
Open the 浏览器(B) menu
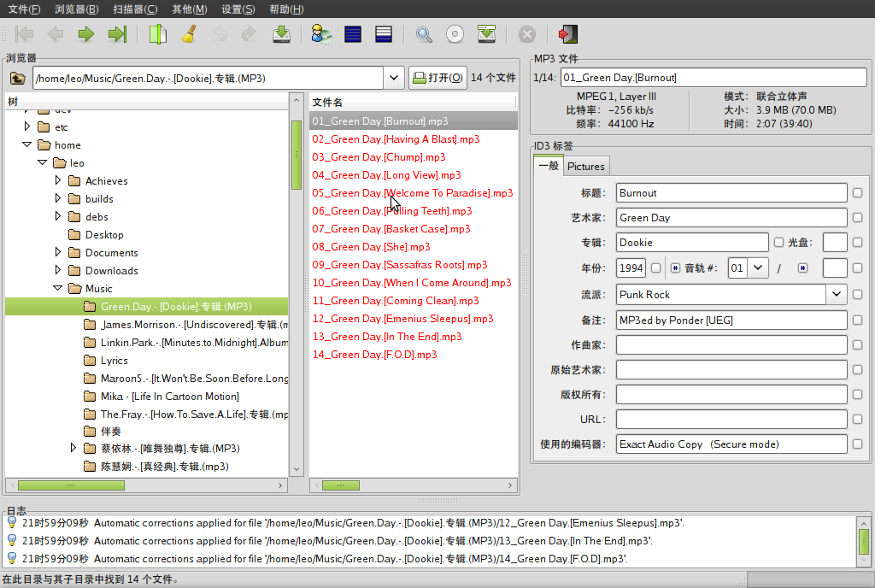(76, 9)
